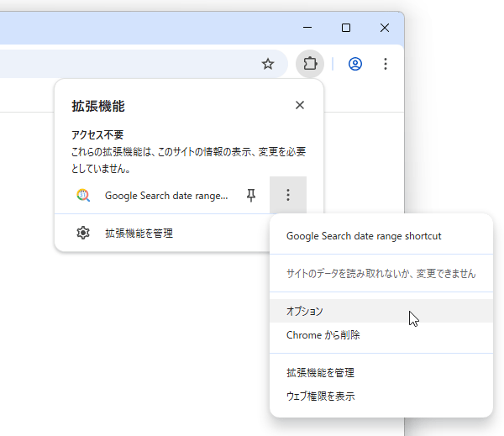Click Google Search date range shortcut menu title
Viewport: 504px width, 436px height.
(364, 236)
